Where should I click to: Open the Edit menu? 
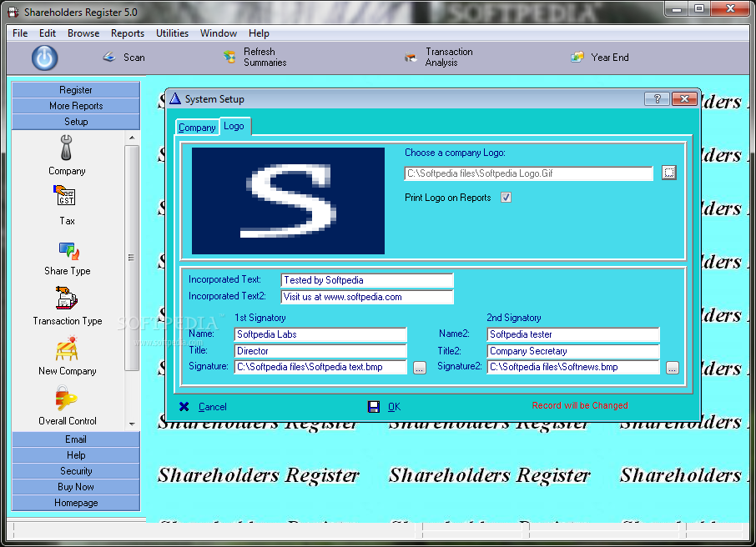click(x=48, y=33)
